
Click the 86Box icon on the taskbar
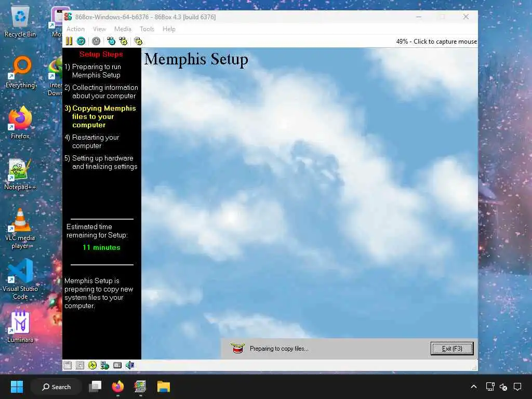pos(140,387)
